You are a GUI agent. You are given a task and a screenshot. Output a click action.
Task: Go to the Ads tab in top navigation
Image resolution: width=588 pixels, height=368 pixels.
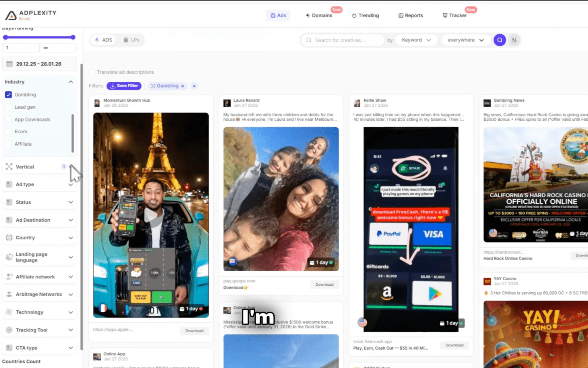point(278,15)
